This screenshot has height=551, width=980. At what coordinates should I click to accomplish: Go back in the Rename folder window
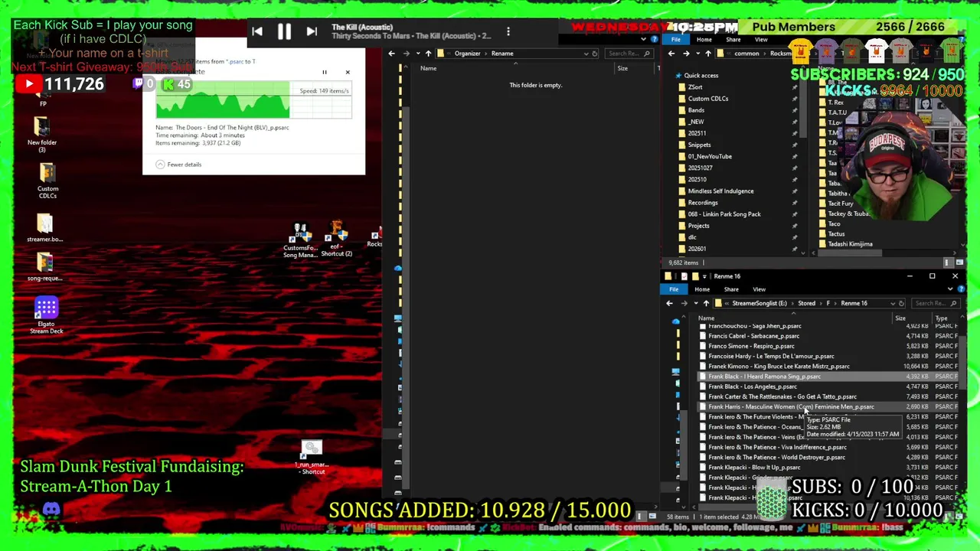pyautogui.click(x=391, y=54)
